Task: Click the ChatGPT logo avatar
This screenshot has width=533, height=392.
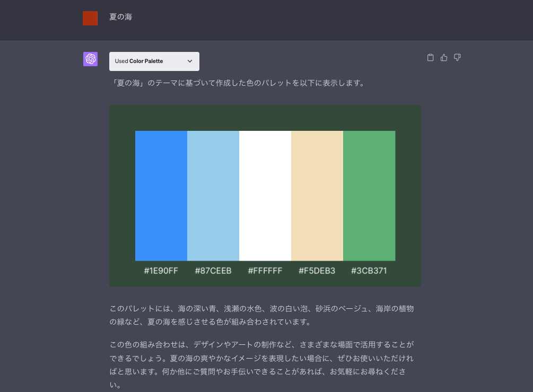Action: point(90,59)
